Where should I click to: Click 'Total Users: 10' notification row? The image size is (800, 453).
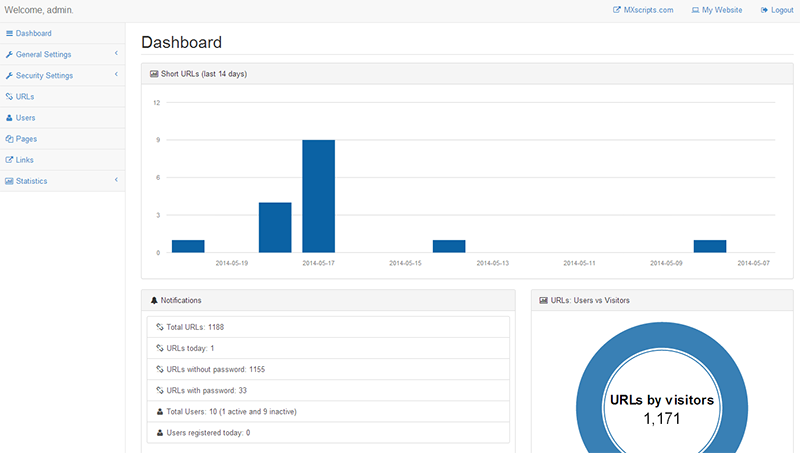[328, 412]
